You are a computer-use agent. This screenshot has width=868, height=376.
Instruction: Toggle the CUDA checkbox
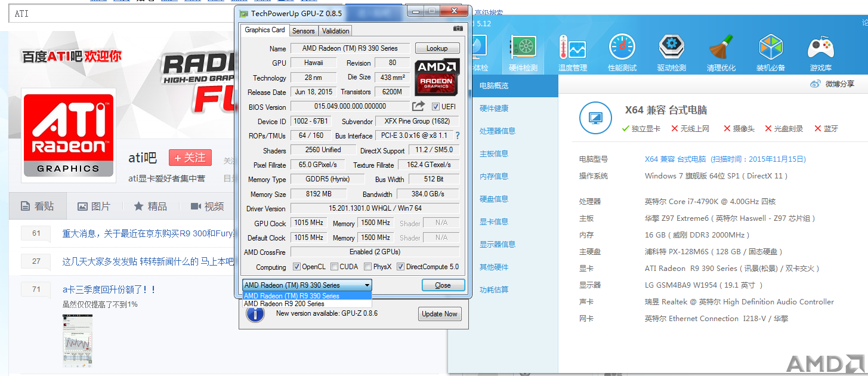[x=335, y=267]
